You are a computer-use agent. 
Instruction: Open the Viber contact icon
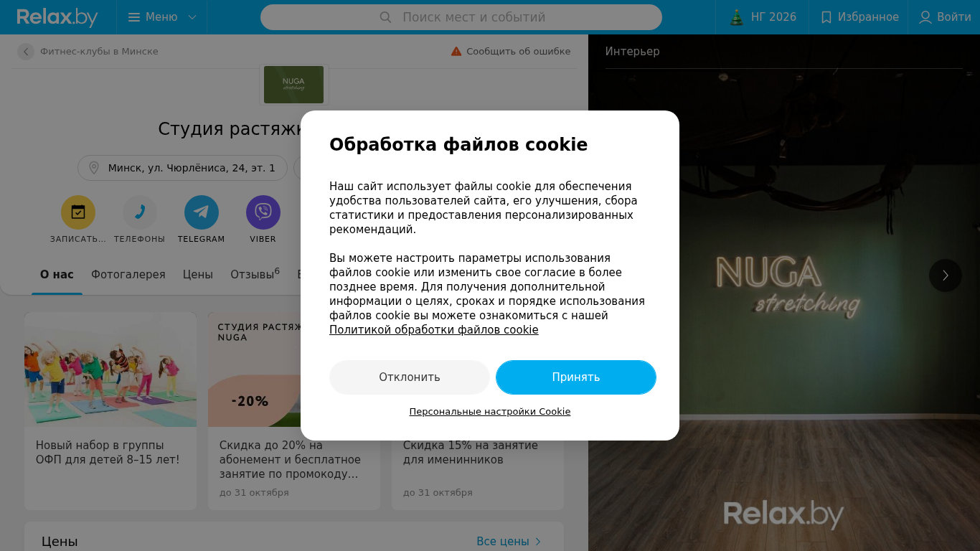click(263, 212)
